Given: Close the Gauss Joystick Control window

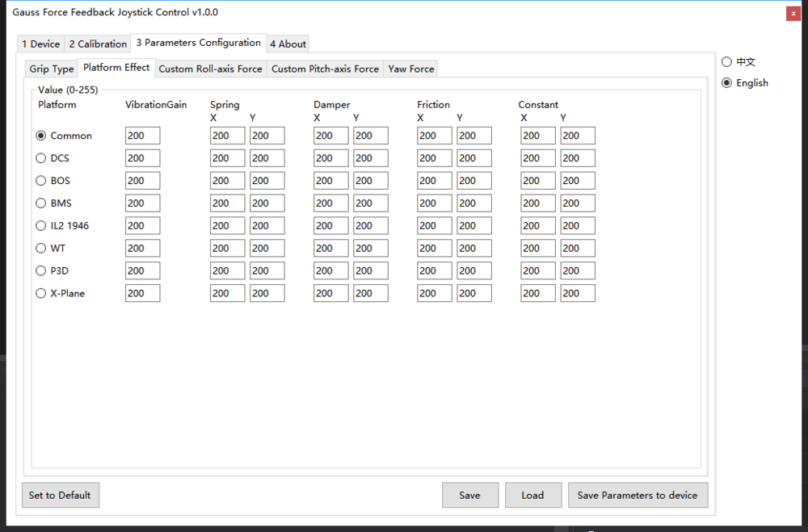Looking at the screenshot, I should 793,14.
